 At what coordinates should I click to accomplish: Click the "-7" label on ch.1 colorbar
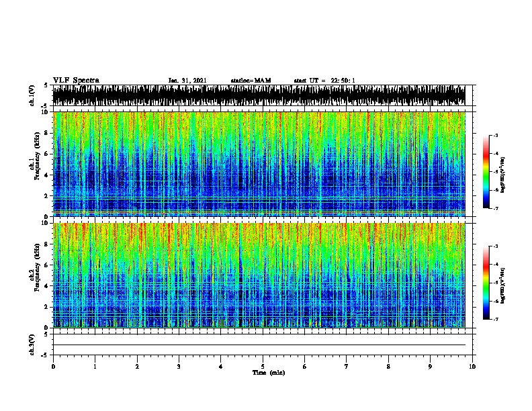click(496, 208)
